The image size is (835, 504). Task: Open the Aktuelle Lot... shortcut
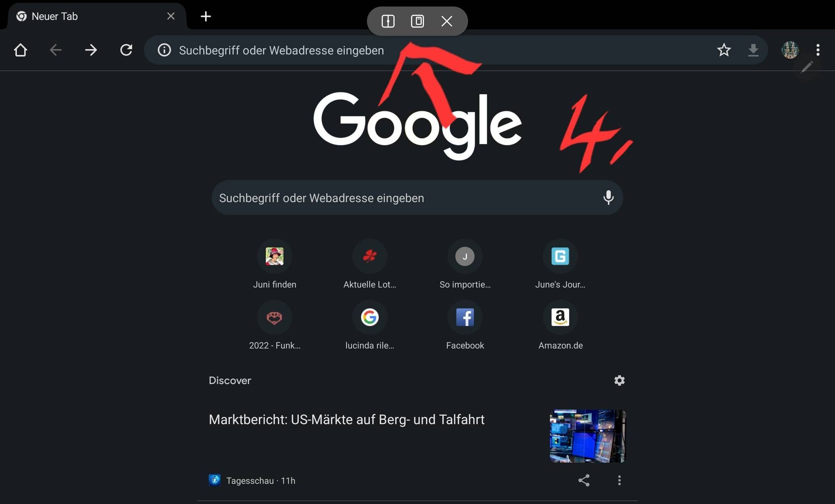(370, 265)
